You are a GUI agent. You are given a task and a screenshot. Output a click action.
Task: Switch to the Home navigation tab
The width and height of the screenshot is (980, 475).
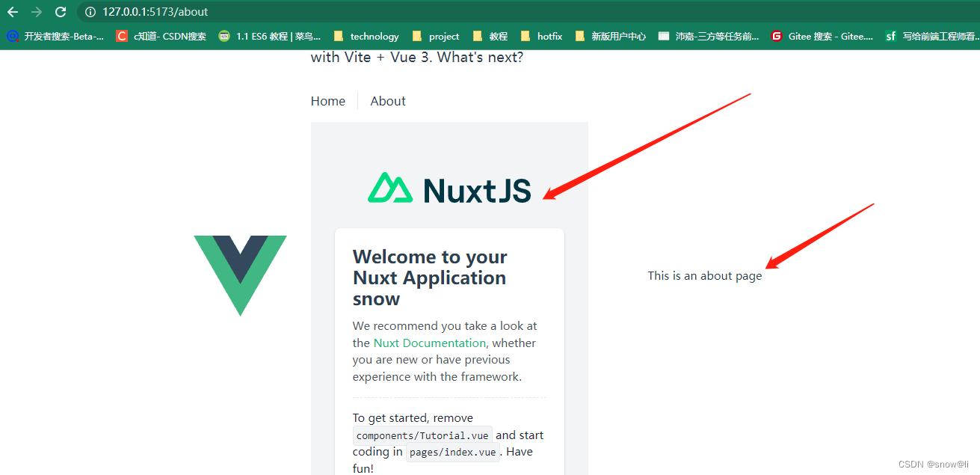[x=327, y=100]
